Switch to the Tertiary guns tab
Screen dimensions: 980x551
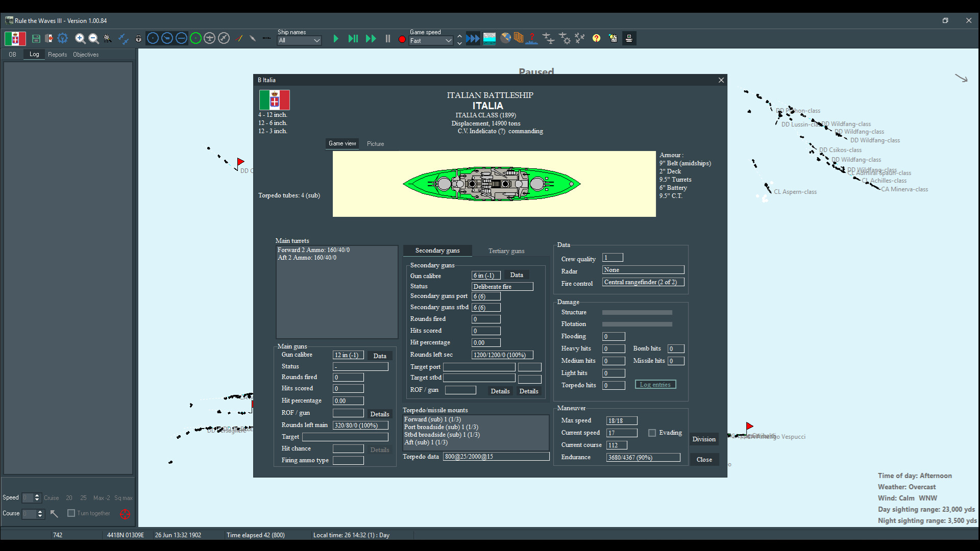(x=506, y=251)
